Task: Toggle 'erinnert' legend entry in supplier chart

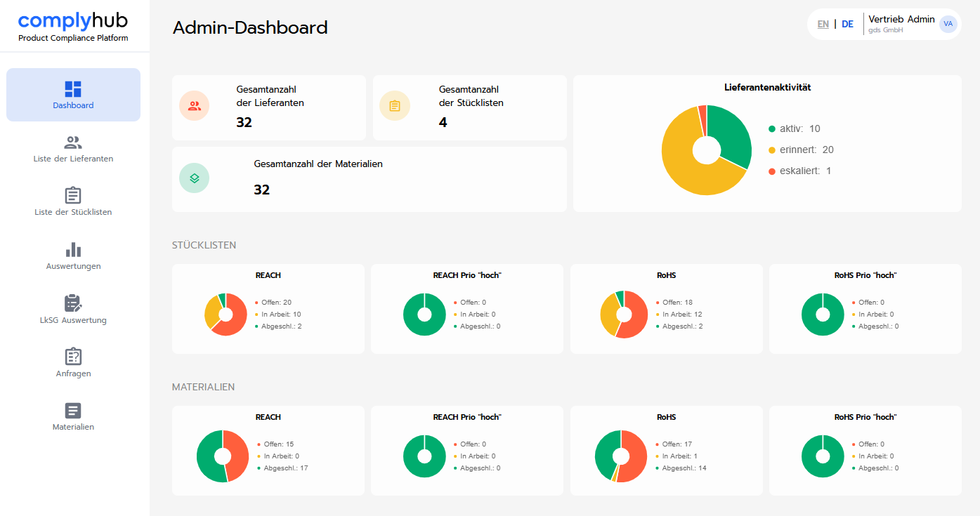Action: click(x=801, y=150)
